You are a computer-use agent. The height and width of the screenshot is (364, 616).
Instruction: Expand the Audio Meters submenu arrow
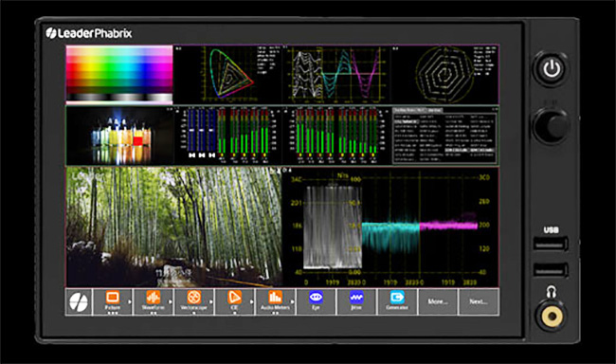coord(293,301)
